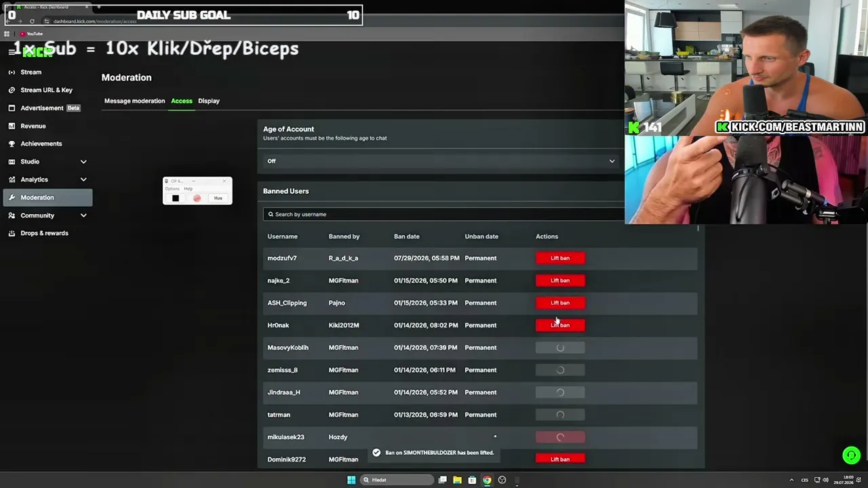The width and height of the screenshot is (868, 488).
Task: Click the YouTube bookmark in bookmarks bar
Action: pyautogui.click(x=31, y=33)
